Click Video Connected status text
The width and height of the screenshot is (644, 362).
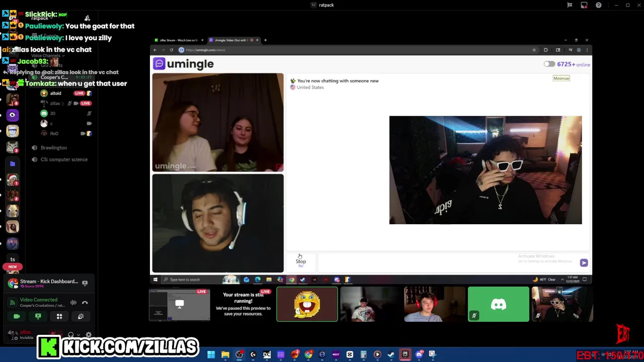pos(39,300)
